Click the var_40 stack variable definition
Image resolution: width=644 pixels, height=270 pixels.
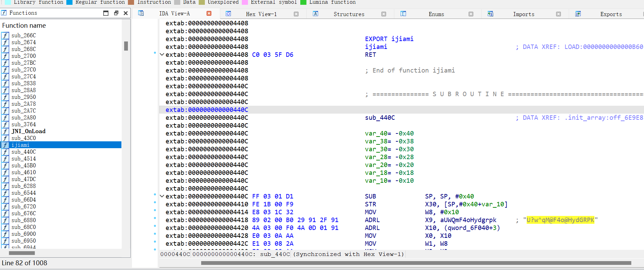tap(389, 133)
